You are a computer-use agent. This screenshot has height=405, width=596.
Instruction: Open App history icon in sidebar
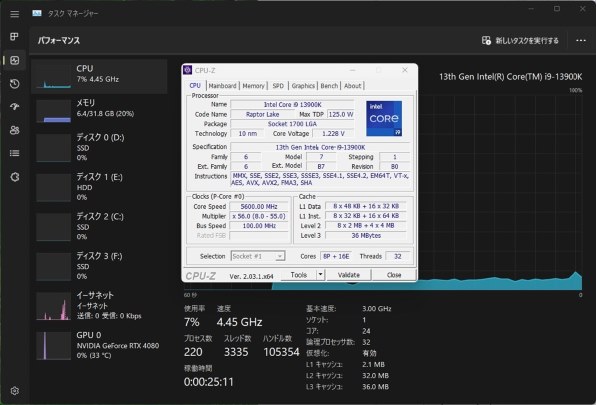tap(14, 84)
